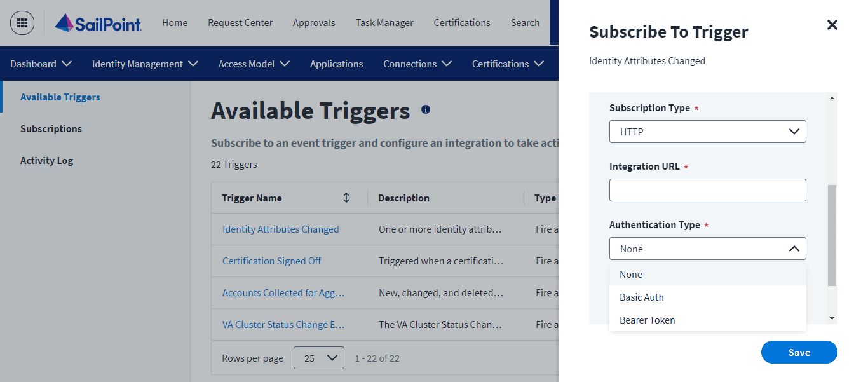
Task: Click the Save button
Action: tap(799, 352)
